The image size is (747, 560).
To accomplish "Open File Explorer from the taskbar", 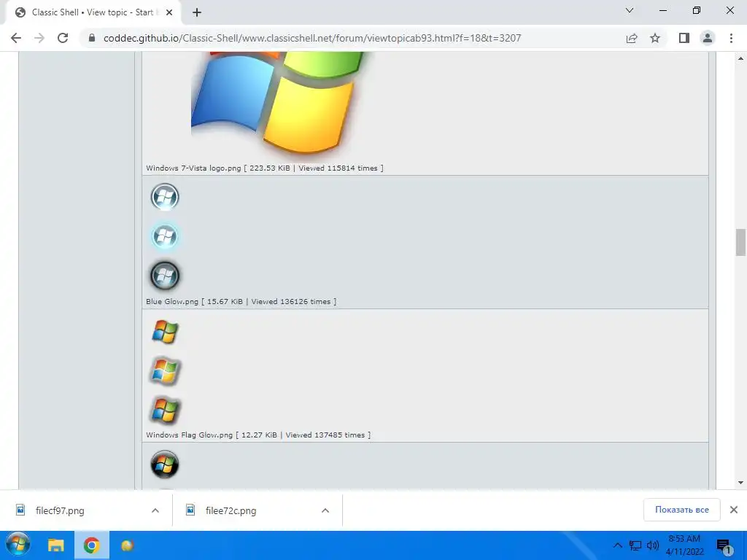I will (55, 545).
